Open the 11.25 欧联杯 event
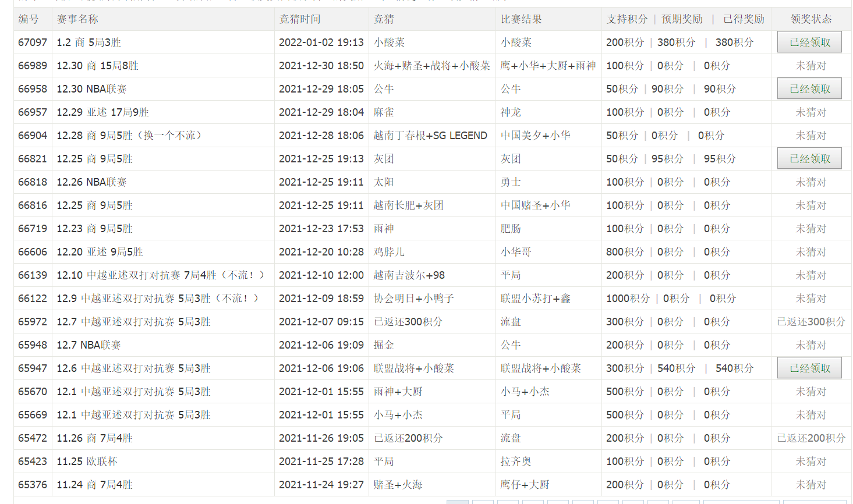This screenshot has height=504, width=853. (x=87, y=462)
